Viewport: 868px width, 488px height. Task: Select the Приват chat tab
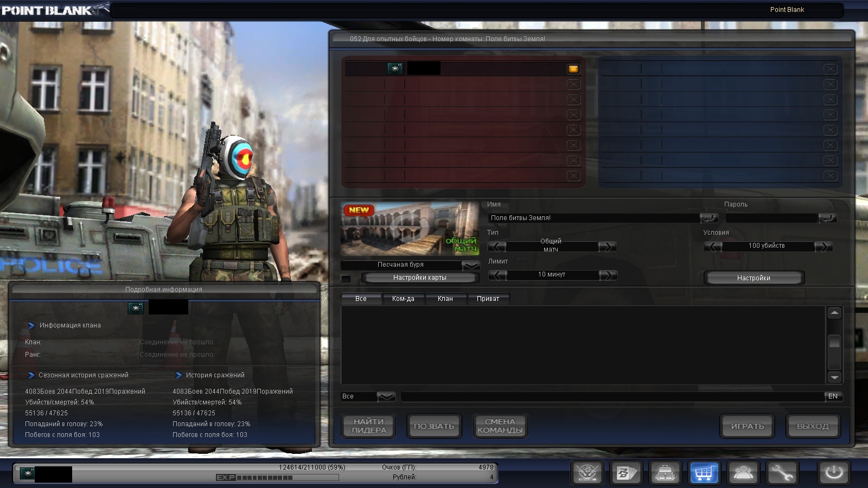488,299
